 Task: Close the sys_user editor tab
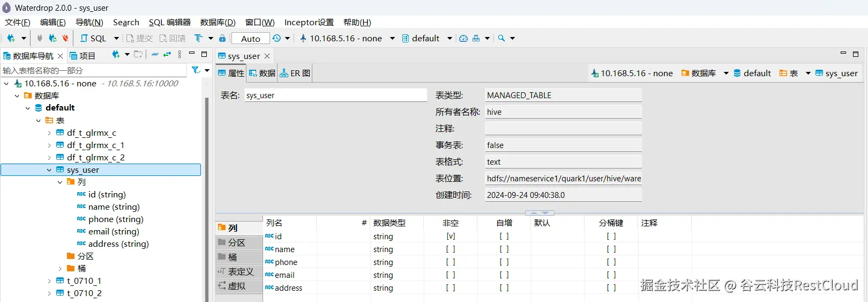coord(267,56)
